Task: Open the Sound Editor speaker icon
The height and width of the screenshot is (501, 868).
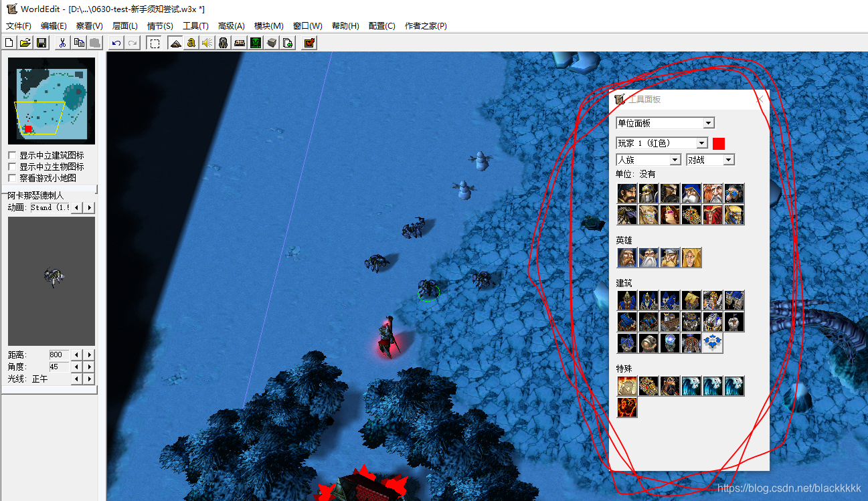Action: 207,43
